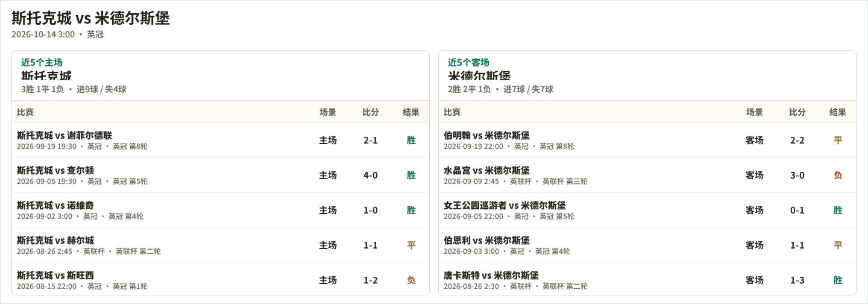Image resolution: width=868 pixels, height=304 pixels.
Task: Open the 女王公园巡游者 vs 米德尔斯堡 match row
Action: point(647,210)
